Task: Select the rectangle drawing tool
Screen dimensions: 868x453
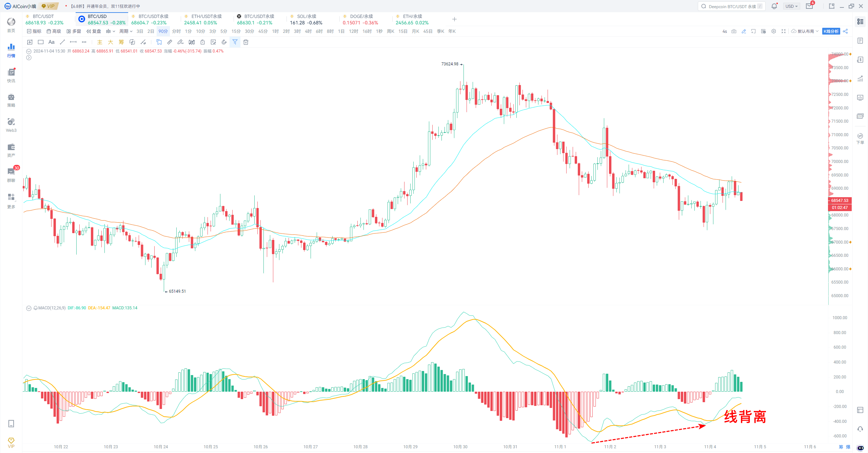Action: [x=41, y=42]
